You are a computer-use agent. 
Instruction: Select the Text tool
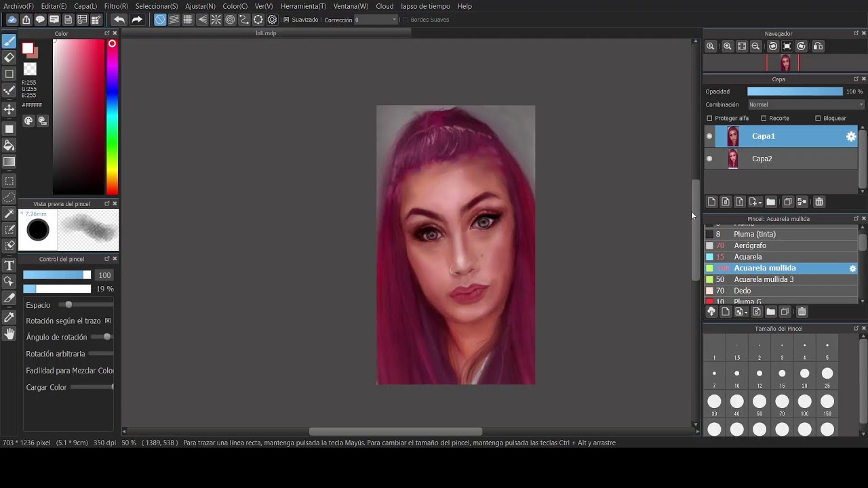pyautogui.click(x=9, y=265)
